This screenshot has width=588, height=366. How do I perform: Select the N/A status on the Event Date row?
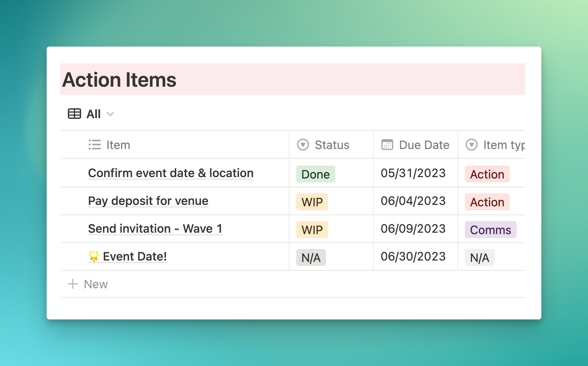click(311, 257)
